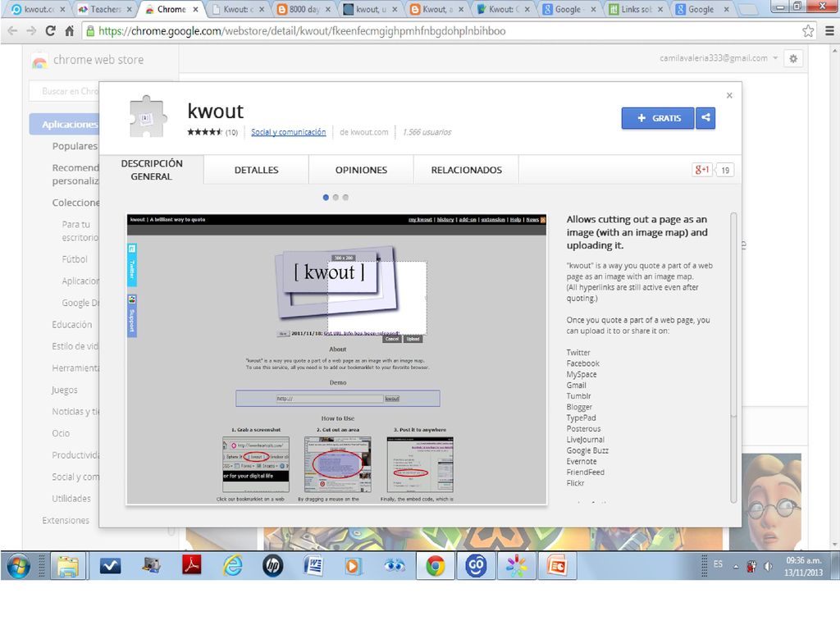Click the chrome web store logo
This screenshot has width=840, height=630.
point(87,60)
